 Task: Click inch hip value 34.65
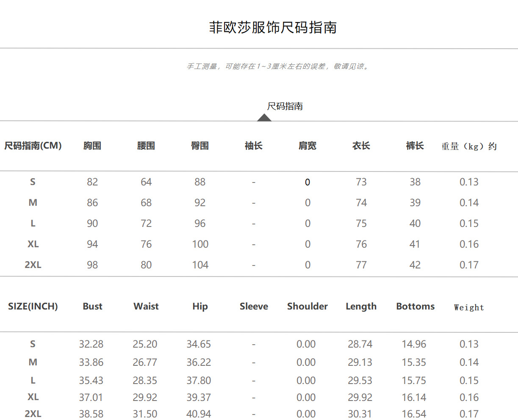(x=199, y=344)
